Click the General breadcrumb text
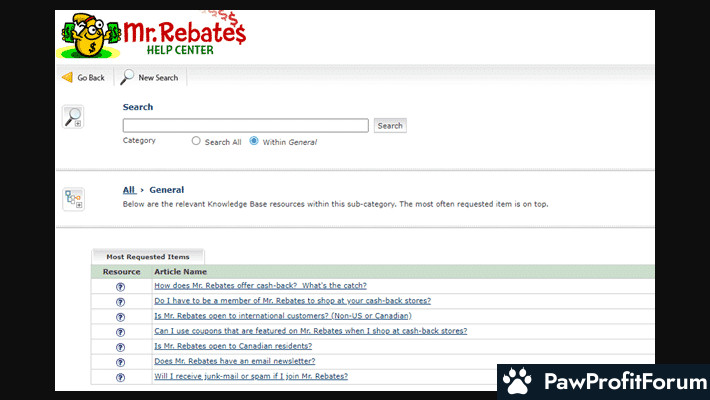710x400 pixels. tap(167, 190)
